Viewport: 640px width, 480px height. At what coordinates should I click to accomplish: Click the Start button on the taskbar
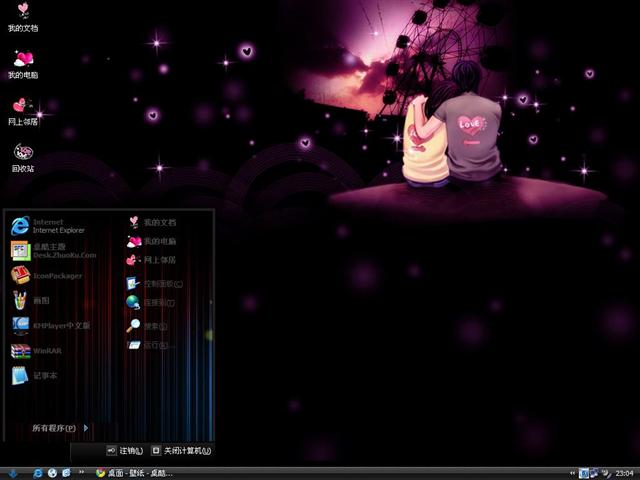(12, 473)
